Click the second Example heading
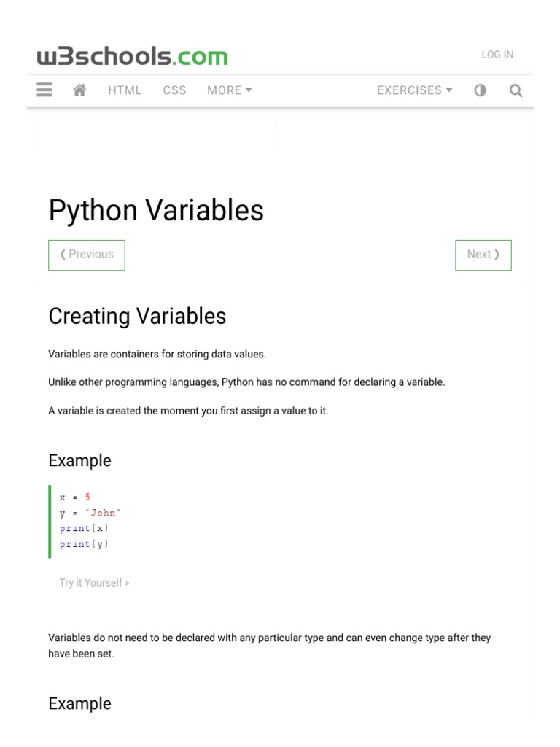 pyautogui.click(x=79, y=704)
